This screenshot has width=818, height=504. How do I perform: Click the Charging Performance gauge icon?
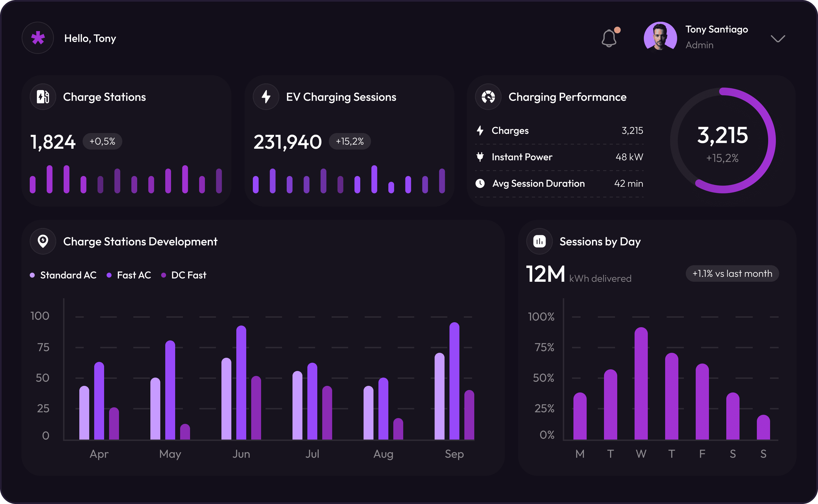coord(488,97)
